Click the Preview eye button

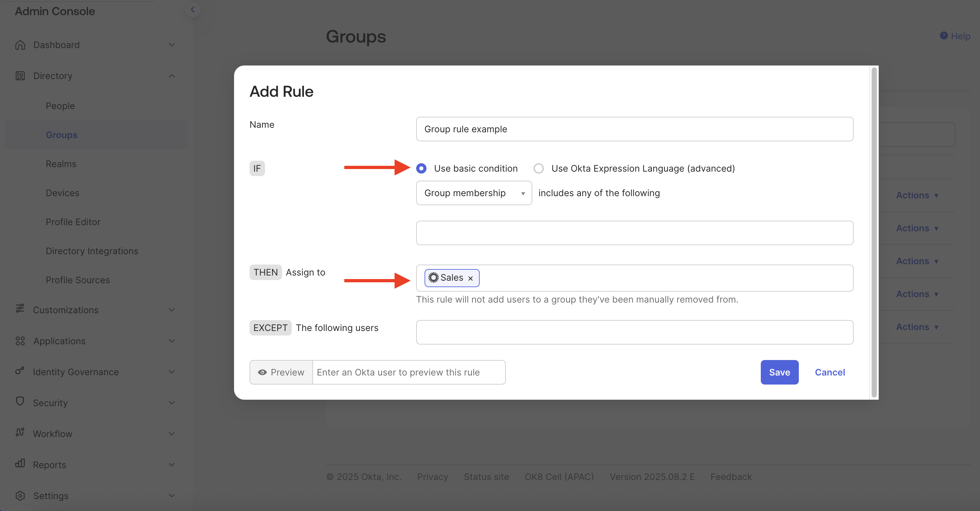coord(281,372)
